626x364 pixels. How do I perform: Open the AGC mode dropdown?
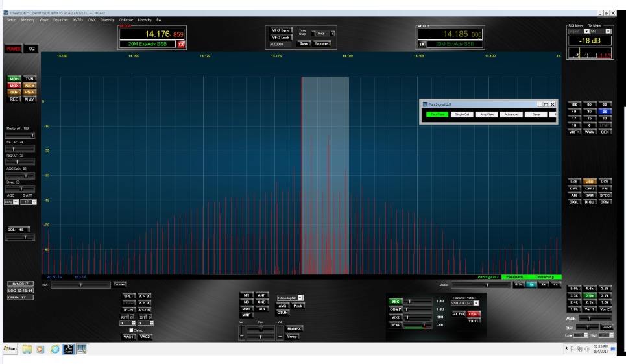(x=11, y=202)
